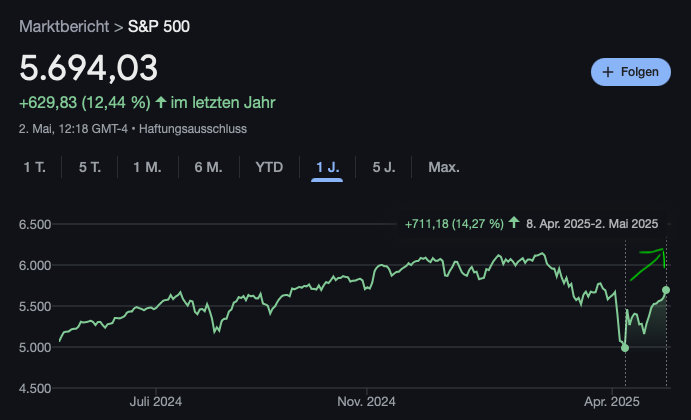691x420 pixels.
Task: Select the 1 J. time range tab
Action: [327, 167]
